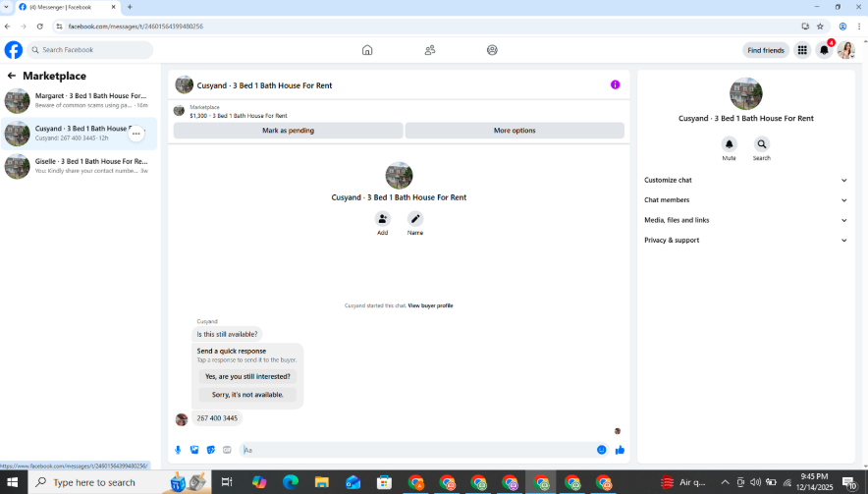Open the Windows Start button
868x494 pixels.
12,482
